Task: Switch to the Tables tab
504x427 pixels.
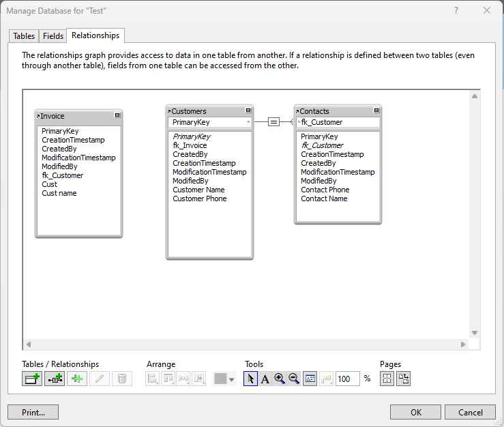Action: (x=24, y=36)
